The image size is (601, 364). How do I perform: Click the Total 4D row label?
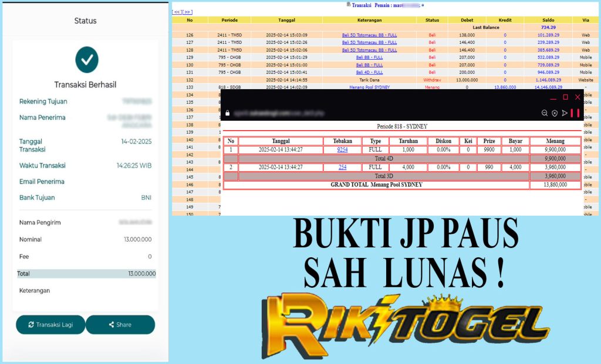point(384,158)
